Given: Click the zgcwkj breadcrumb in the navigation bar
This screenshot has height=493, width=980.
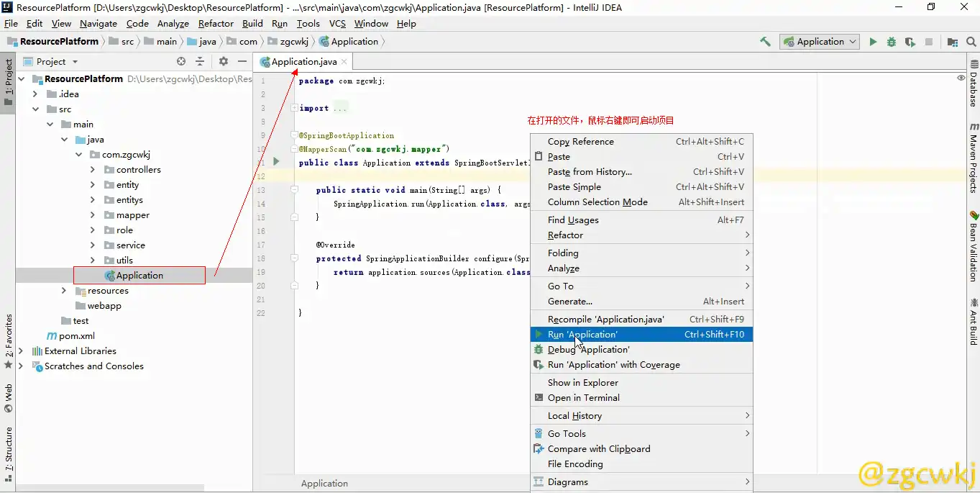Looking at the screenshot, I should [288, 42].
